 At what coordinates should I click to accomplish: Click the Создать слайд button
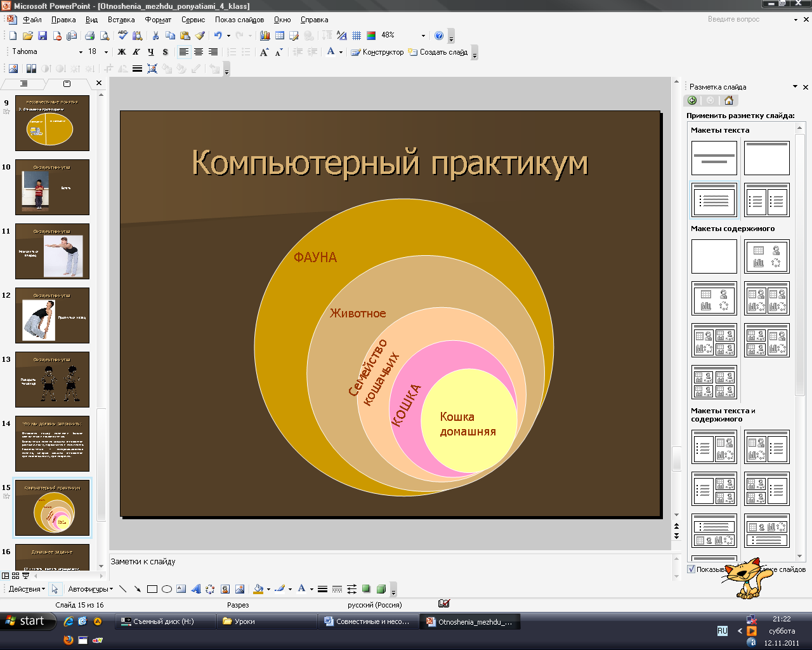438,52
